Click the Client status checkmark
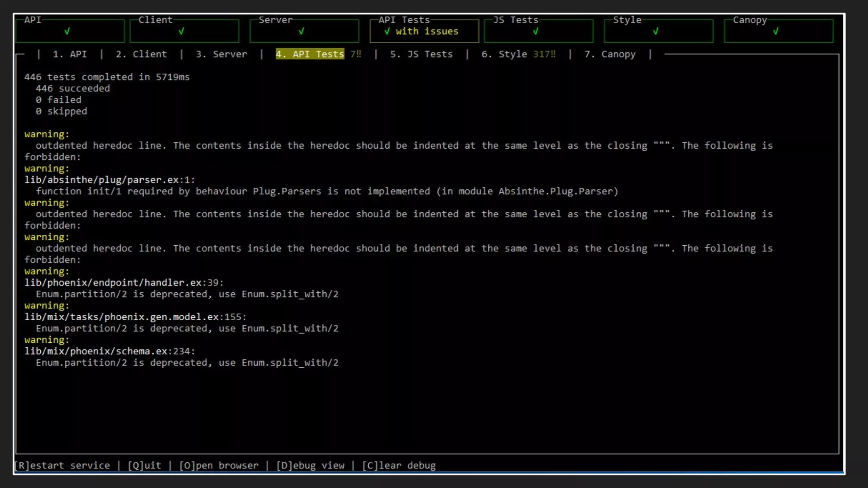 181,31
